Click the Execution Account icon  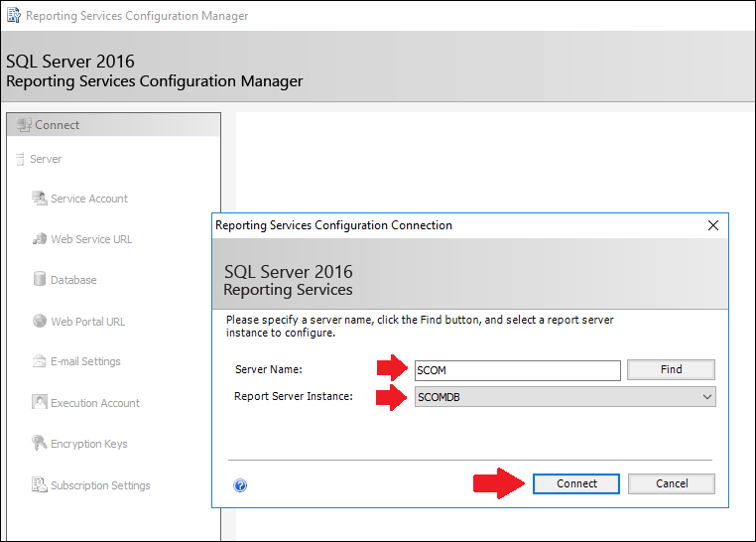coord(39,402)
